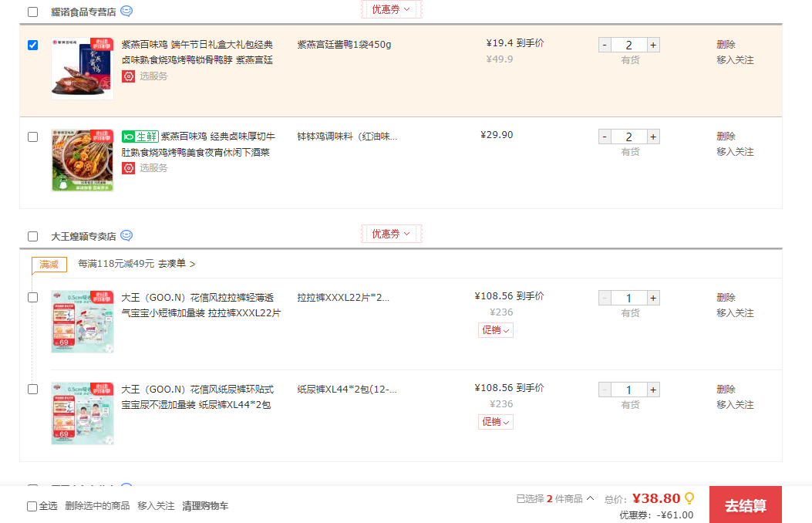Increase quantity of 钵钵鸡调味料 item

click(x=654, y=137)
